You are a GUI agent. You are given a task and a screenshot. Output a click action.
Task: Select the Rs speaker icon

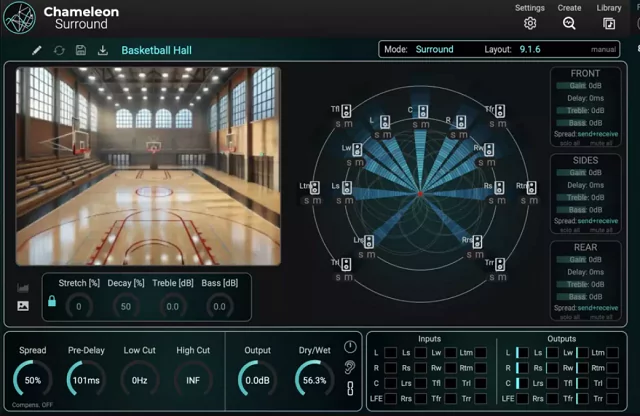tap(500, 188)
